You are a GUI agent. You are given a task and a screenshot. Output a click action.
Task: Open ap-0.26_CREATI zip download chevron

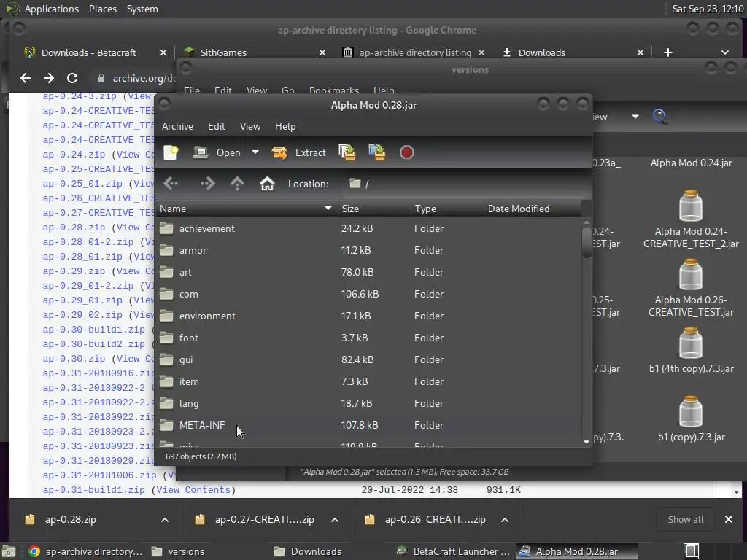pos(505,519)
